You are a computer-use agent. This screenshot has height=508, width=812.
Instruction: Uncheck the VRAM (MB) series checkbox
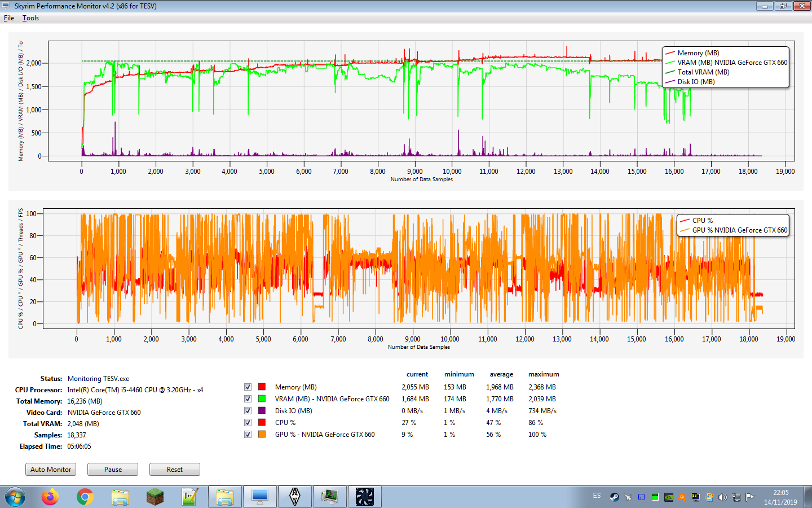[248, 399]
